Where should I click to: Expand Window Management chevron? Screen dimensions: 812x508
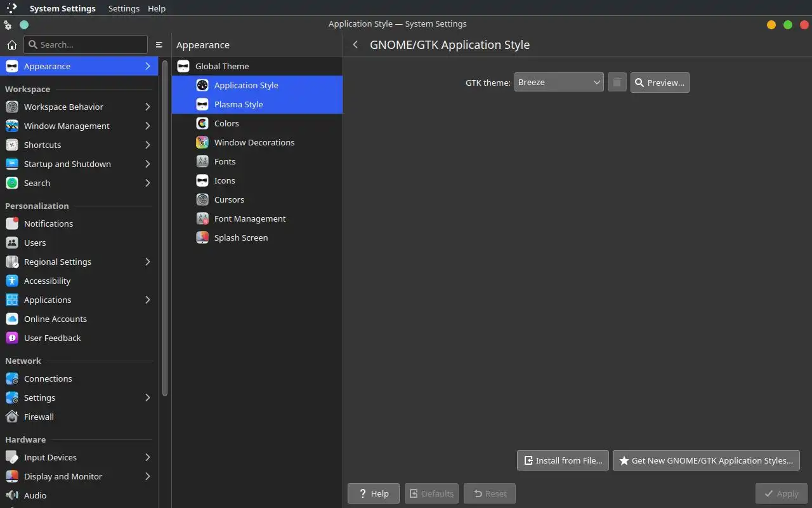click(147, 126)
